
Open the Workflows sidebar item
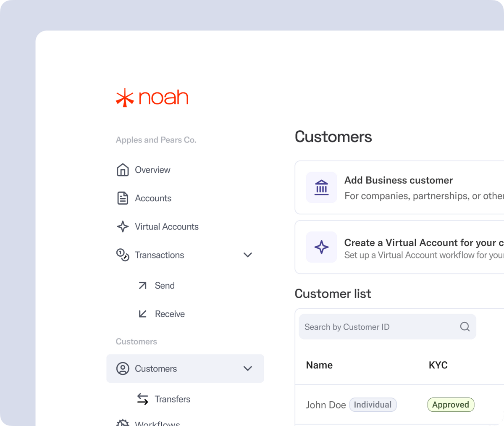coord(157,423)
